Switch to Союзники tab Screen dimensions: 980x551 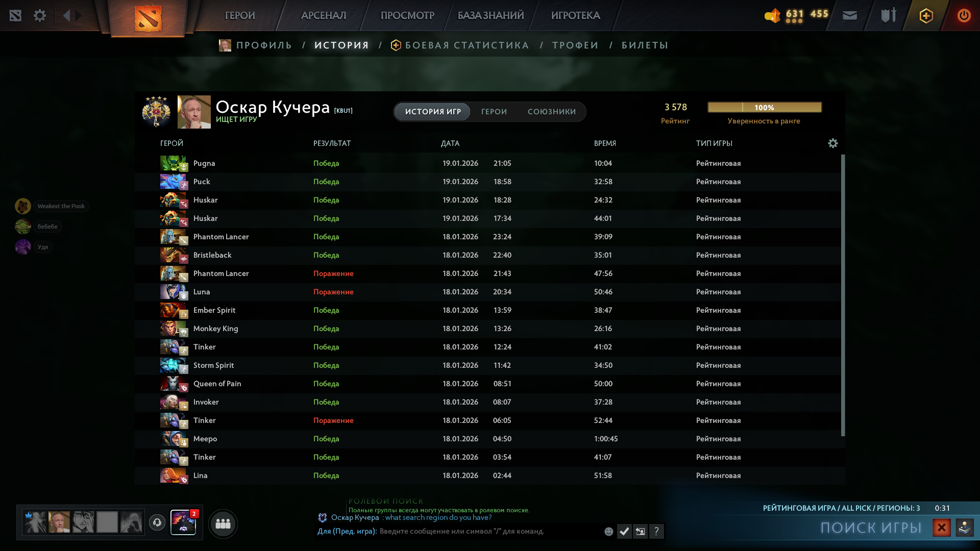[x=551, y=112]
